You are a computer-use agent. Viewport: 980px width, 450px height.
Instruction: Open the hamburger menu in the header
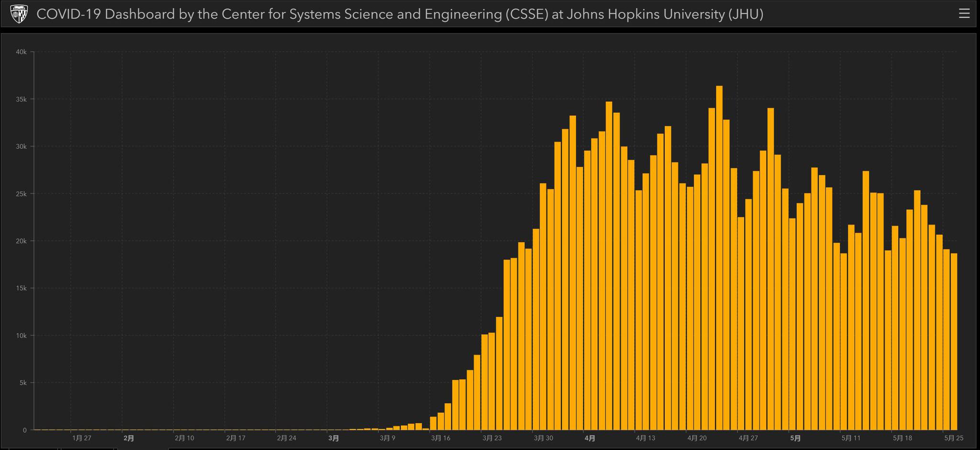pyautogui.click(x=964, y=14)
